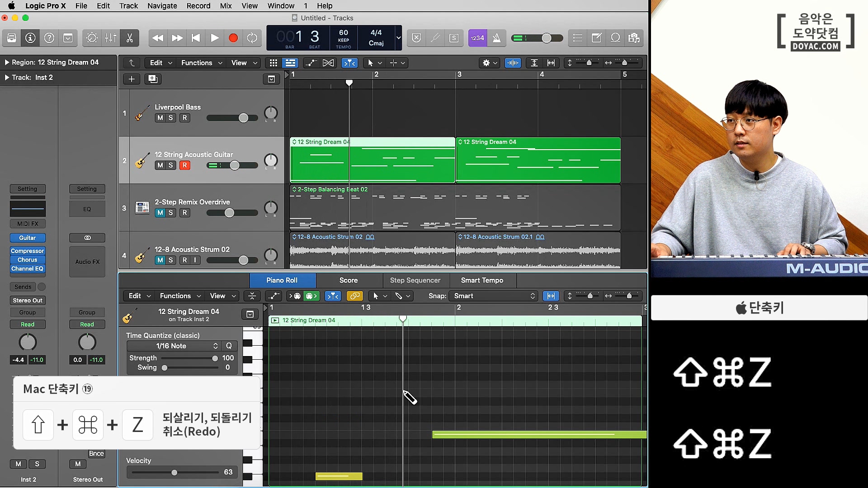Open tempo display mode dropdown arrow
Viewport: 868px width, 488px height.
coord(398,38)
